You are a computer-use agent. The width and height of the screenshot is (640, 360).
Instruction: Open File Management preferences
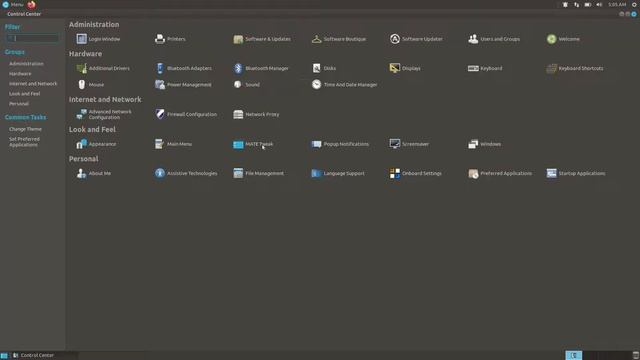coord(258,173)
